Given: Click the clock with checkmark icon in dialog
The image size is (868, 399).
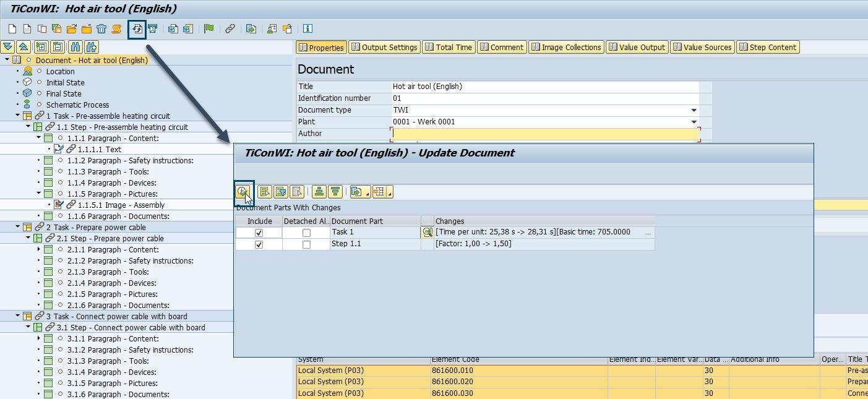Looking at the screenshot, I should pos(243,192).
